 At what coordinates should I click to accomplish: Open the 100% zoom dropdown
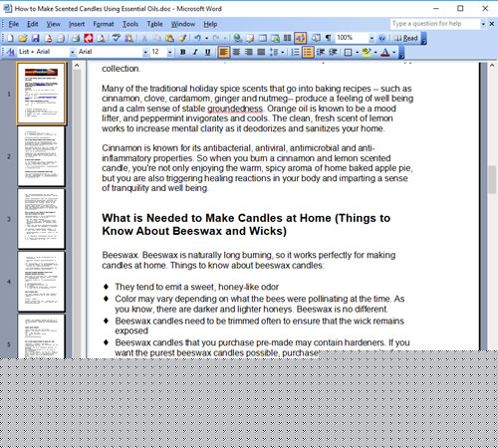click(372, 38)
